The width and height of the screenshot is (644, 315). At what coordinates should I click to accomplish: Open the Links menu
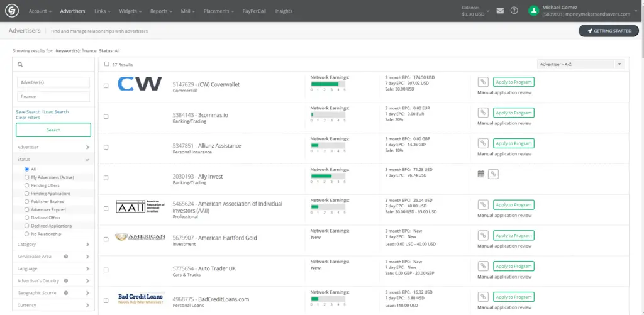tap(103, 11)
